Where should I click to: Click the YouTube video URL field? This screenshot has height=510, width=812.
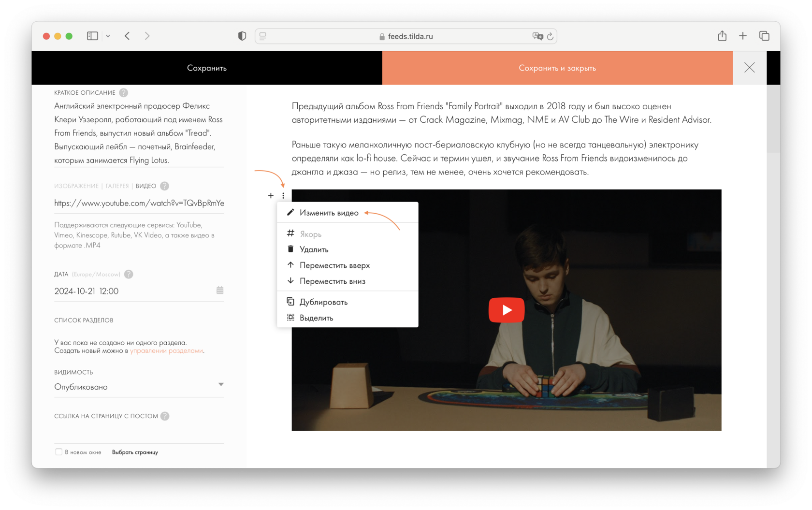(x=139, y=203)
